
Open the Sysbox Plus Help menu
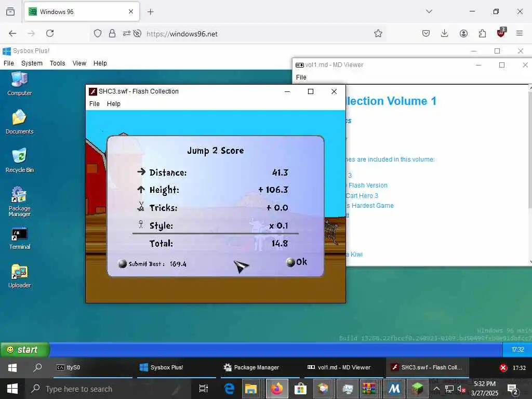[100, 63]
